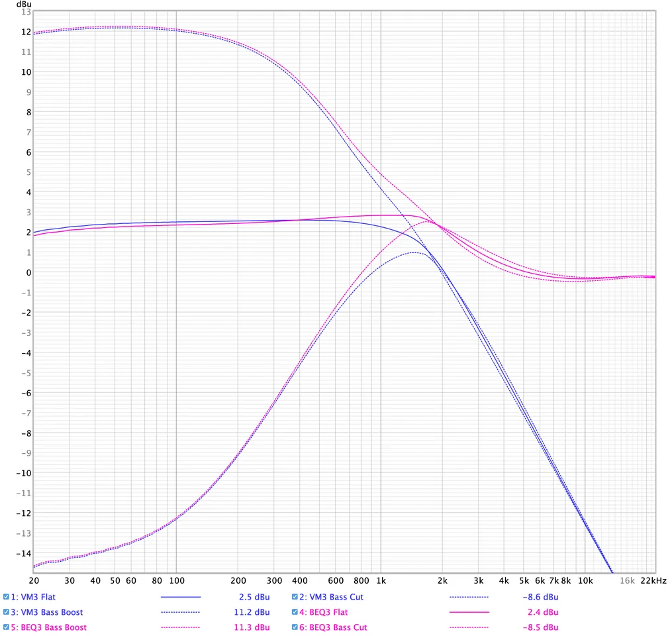Uncheck the BEQ3 Bass Cut checkbox
Screen dimensions: 672x636
295,627
